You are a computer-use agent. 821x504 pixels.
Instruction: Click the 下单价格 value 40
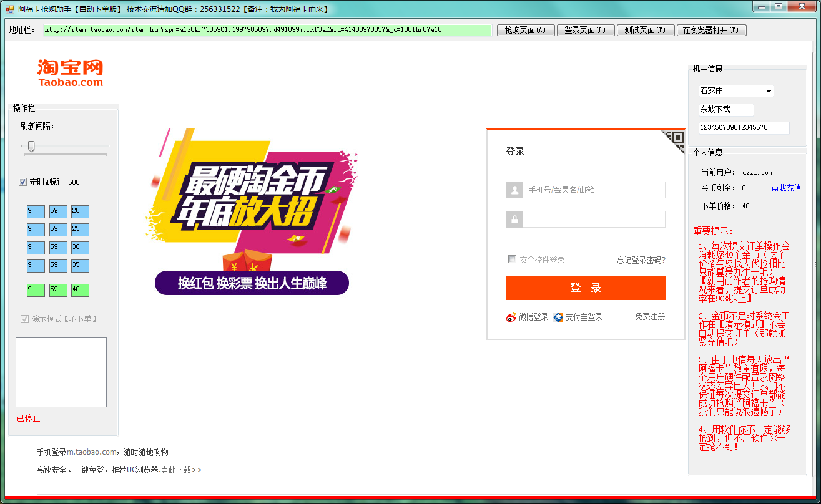tap(745, 206)
